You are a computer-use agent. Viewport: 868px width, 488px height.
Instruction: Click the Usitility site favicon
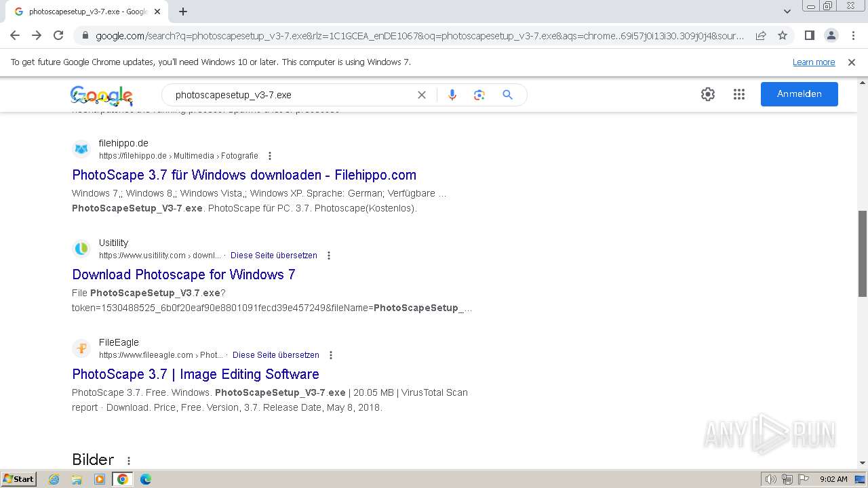click(x=81, y=249)
